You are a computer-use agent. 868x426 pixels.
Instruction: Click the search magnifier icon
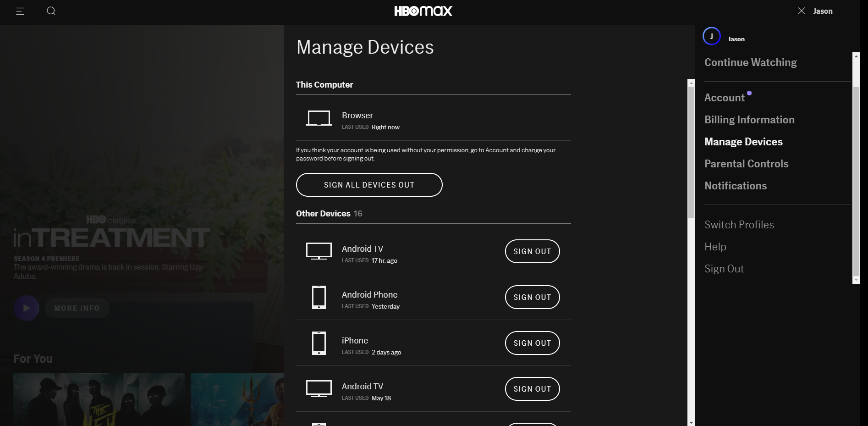(x=51, y=11)
